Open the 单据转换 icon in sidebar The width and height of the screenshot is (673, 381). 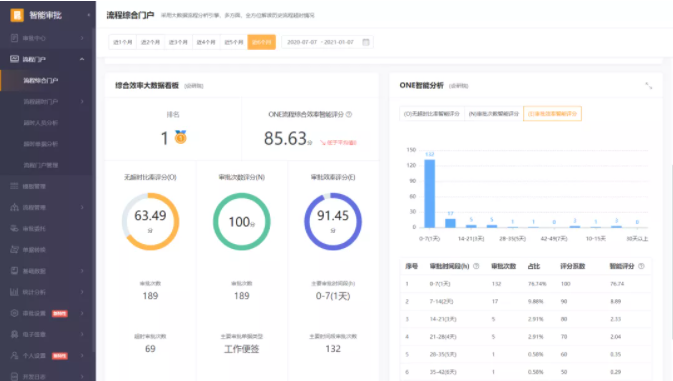[x=14, y=249]
